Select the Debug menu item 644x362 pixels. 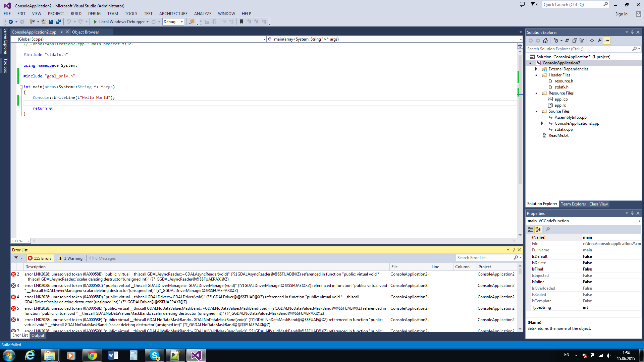pos(94,13)
